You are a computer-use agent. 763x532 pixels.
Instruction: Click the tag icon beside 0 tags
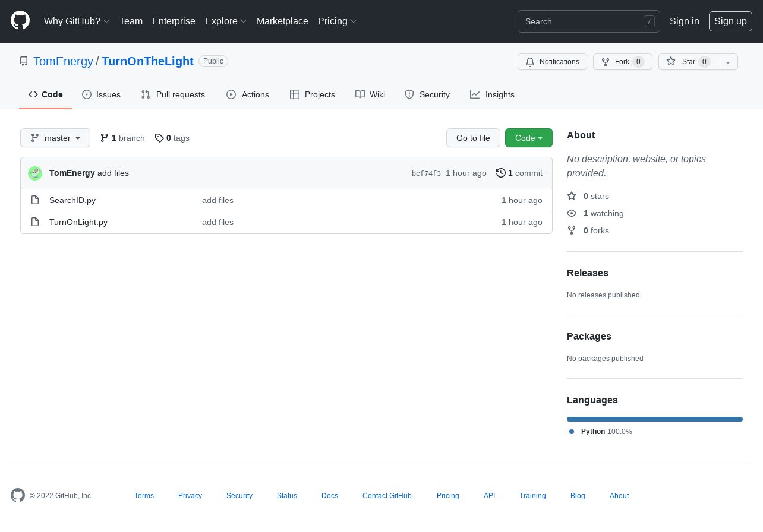159,138
